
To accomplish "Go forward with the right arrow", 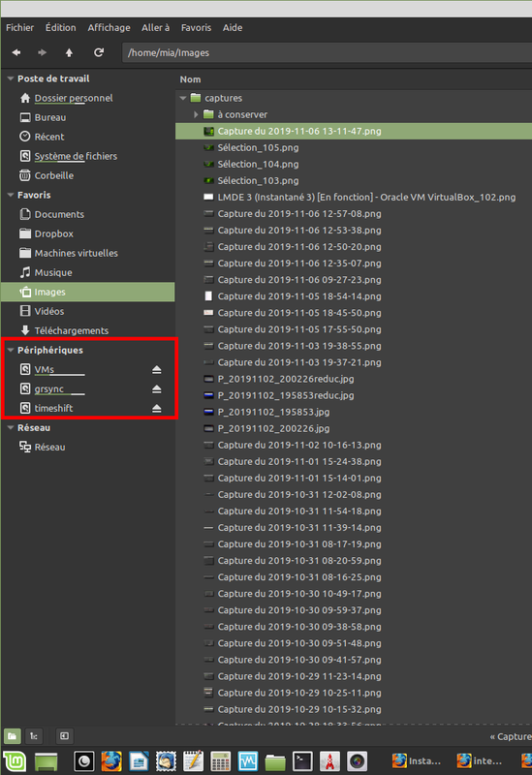I will (43, 52).
